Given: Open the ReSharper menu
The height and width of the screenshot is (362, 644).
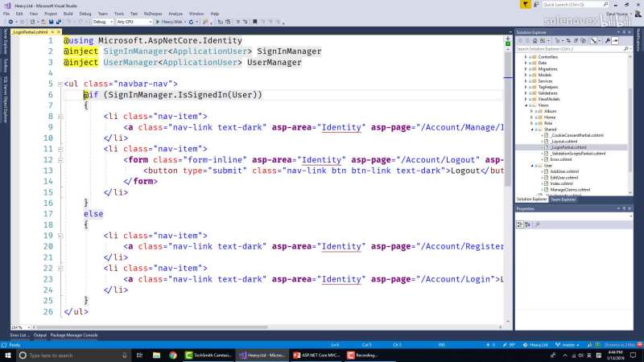Looking at the screenshot, I should click(153, 14).
